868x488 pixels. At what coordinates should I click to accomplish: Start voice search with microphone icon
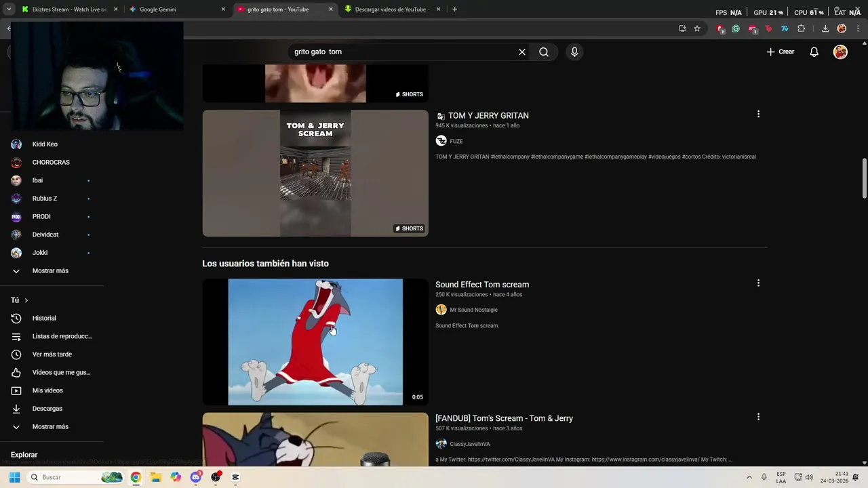coord(574,52)
